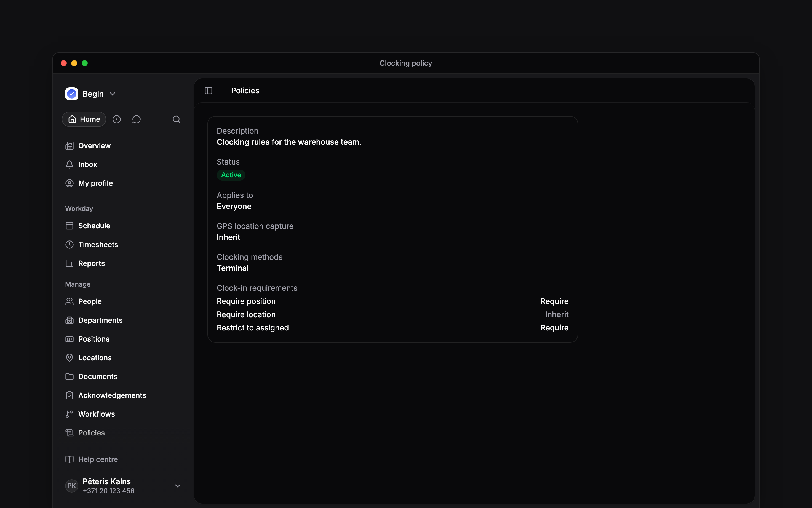Click the Require value for Restrict to assigned
Screen dimensions: 812x508
pos(554,328)
